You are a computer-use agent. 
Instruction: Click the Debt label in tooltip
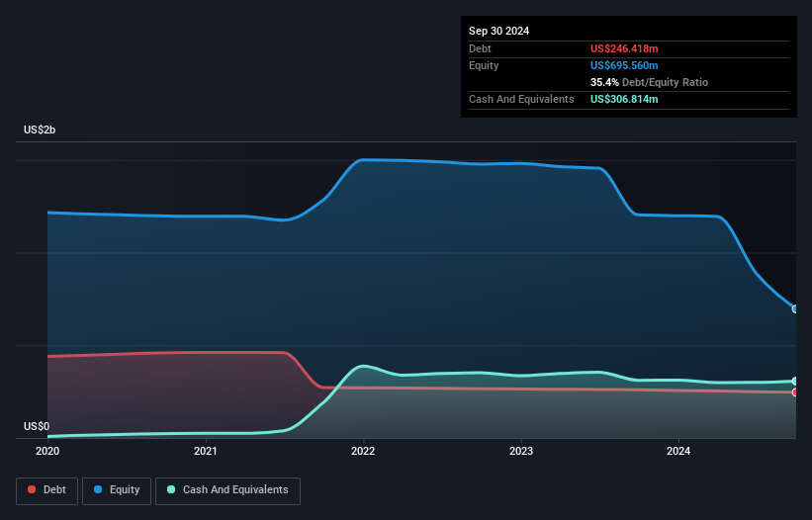coord(480,48)
